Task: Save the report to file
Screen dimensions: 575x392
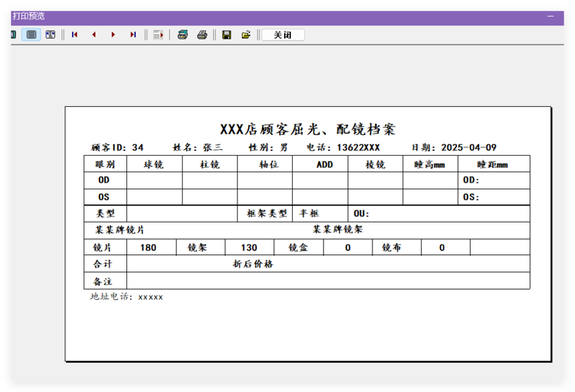Action: pos(227,35)
